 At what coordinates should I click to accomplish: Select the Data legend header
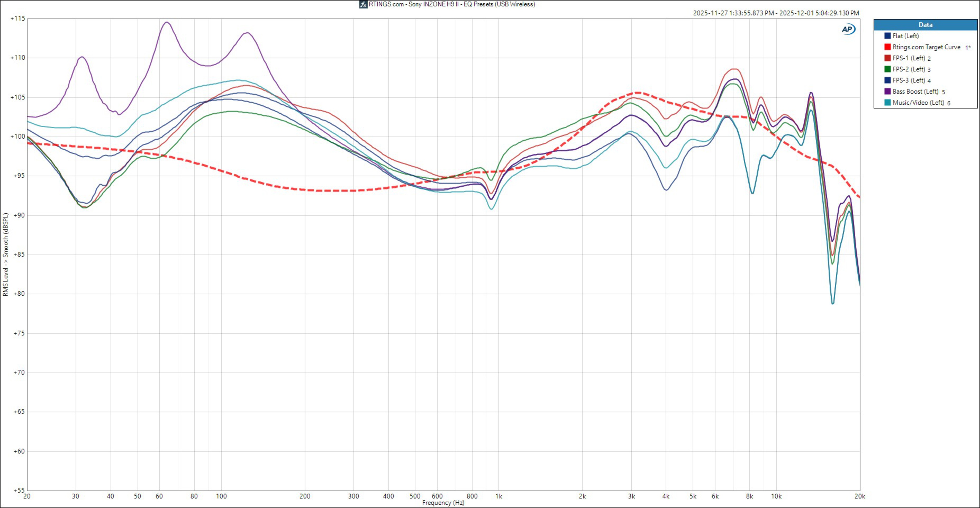click(925, 25)
